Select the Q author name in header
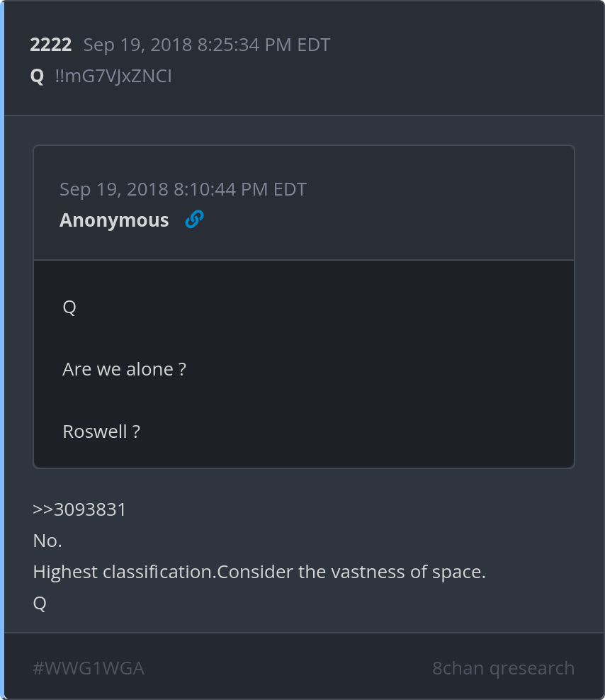Image resolution: width=605 pixels, height=700 pixels. point(37,76)
